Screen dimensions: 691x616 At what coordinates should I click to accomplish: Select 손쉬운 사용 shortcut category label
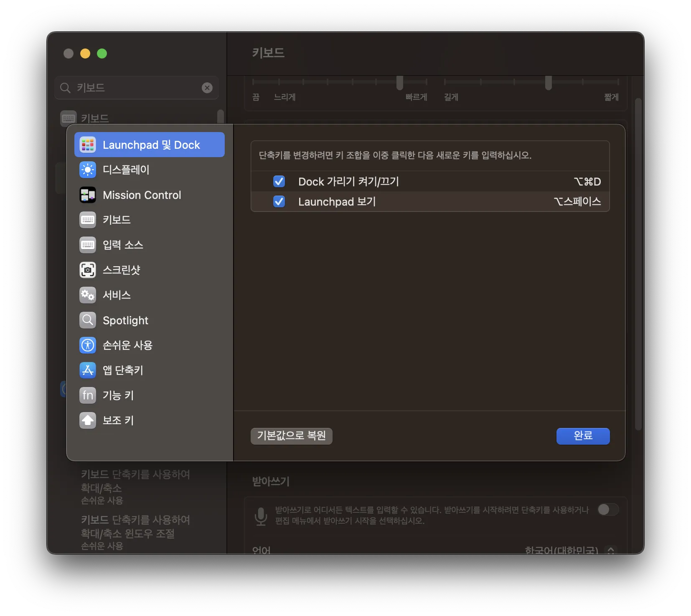click(127, 345)
